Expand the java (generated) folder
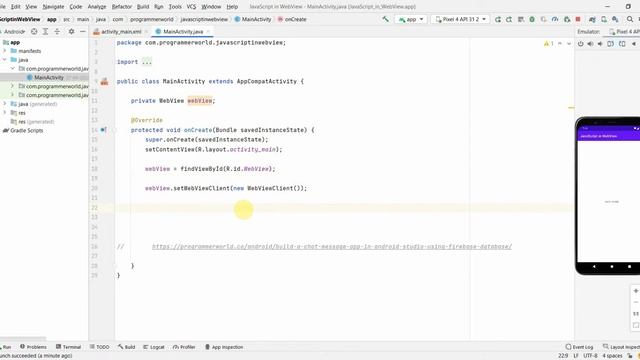This screenshot has width=640, height=360. click(x=5, y=104)
